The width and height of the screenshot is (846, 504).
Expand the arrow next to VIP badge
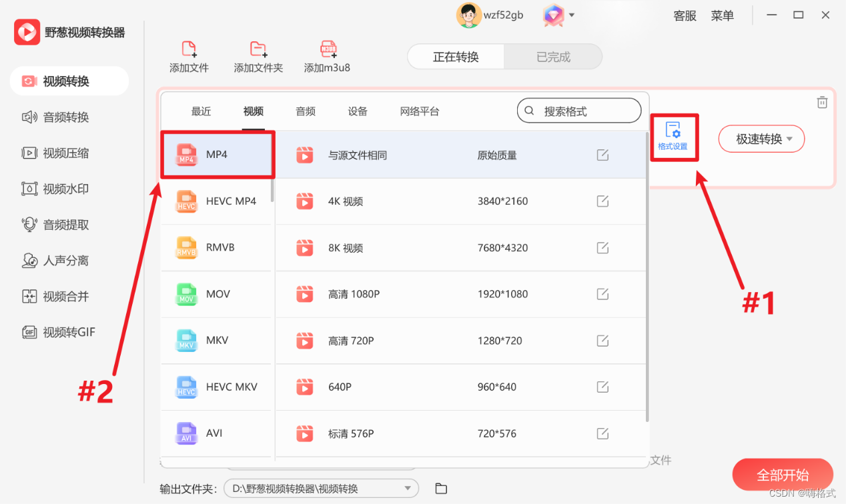coord(572,15)
